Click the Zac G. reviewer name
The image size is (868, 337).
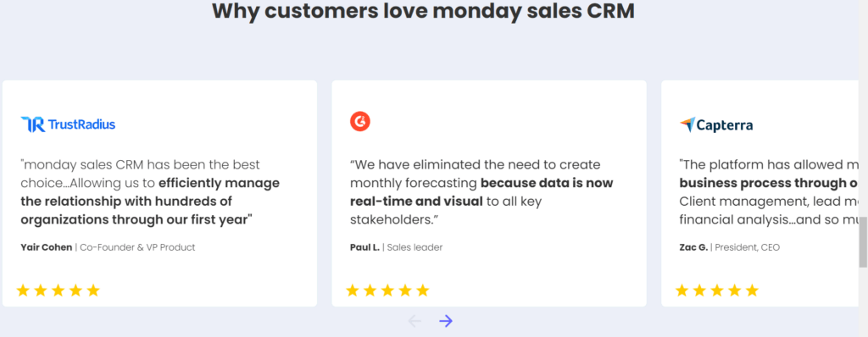(693, 247)
